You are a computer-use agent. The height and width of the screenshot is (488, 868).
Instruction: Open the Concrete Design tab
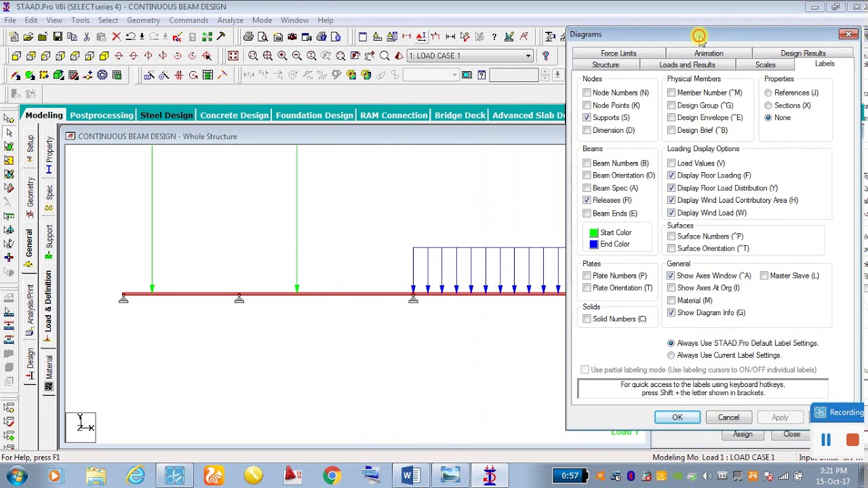pos(235,115)
